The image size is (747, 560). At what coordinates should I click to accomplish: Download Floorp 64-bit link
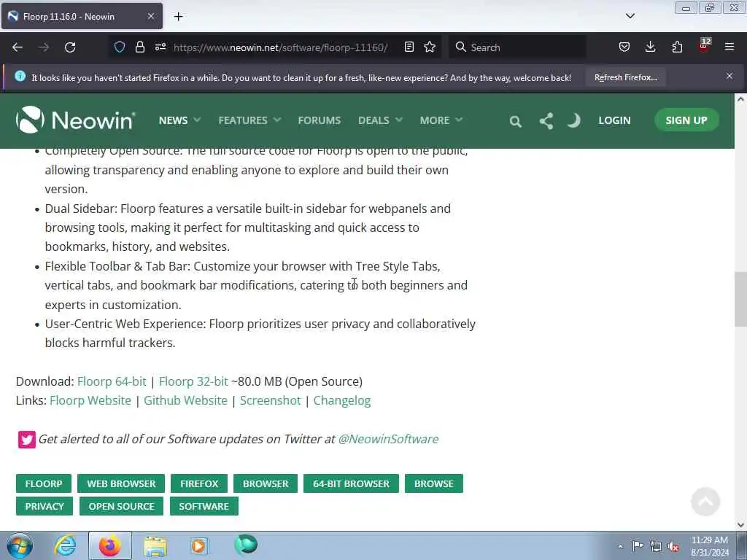pos(112,381)
